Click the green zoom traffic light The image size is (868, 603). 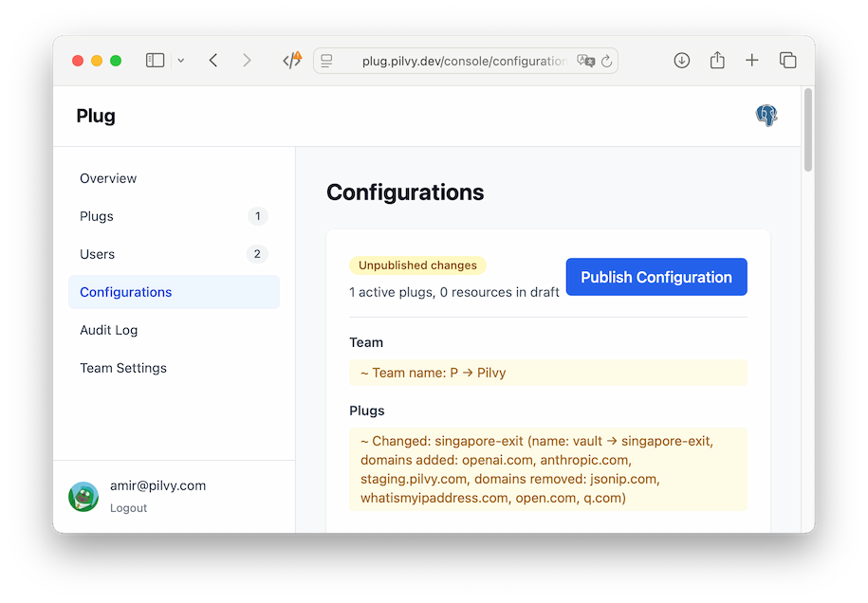tap(116, 60)
